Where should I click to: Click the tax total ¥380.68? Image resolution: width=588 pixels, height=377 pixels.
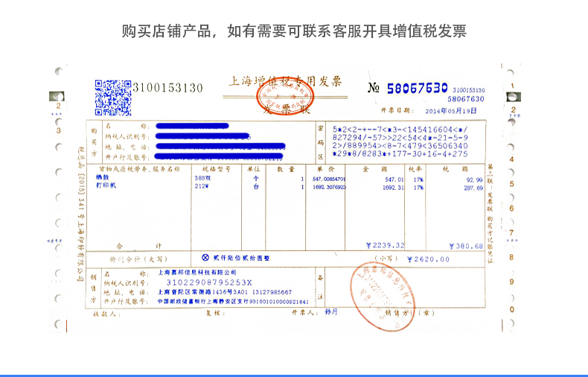466,247
